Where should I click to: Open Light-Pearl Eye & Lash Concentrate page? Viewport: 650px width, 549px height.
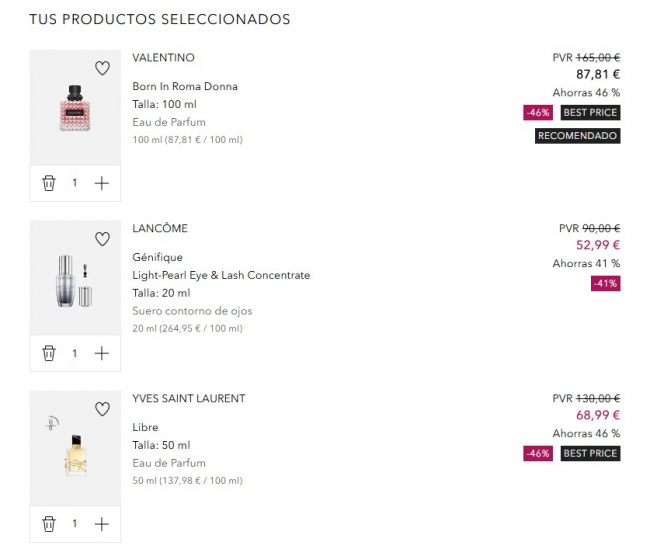(x=221, y=275)
